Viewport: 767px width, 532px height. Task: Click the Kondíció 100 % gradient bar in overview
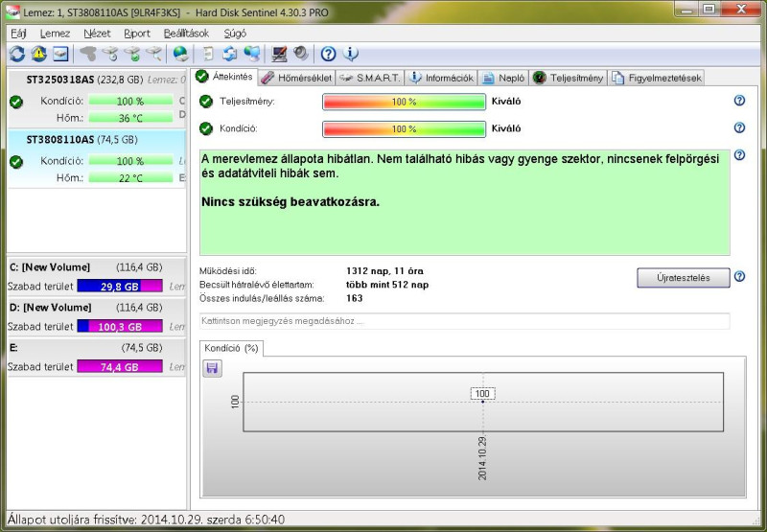(x=404, y=129)
